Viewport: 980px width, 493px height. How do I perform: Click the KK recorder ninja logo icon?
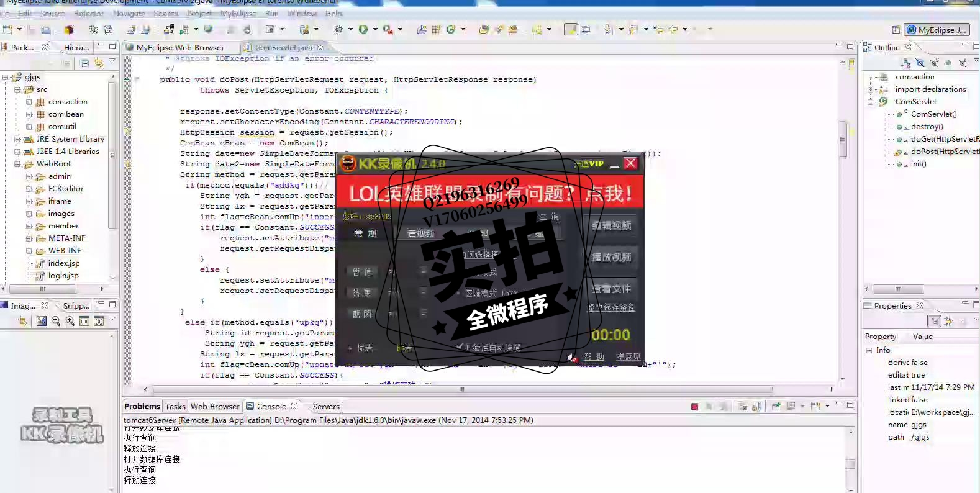[348, 163]
